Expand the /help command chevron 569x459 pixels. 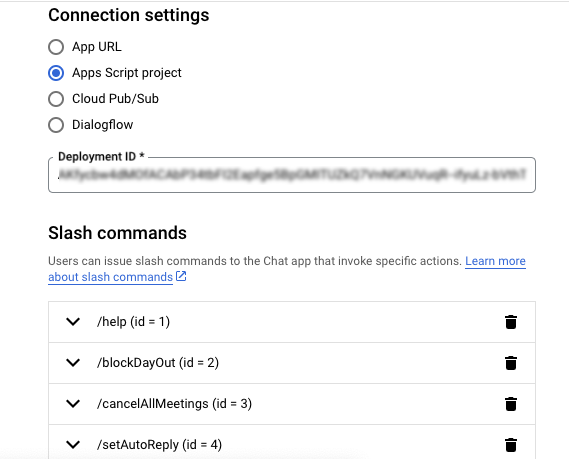[73, 322]
